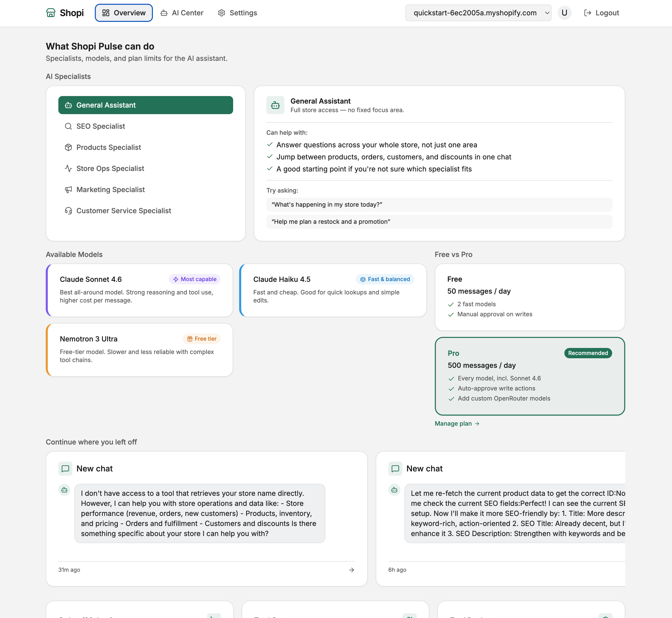Click the "500 messages / day" text
672x618 pixels.
click(482, 365)
